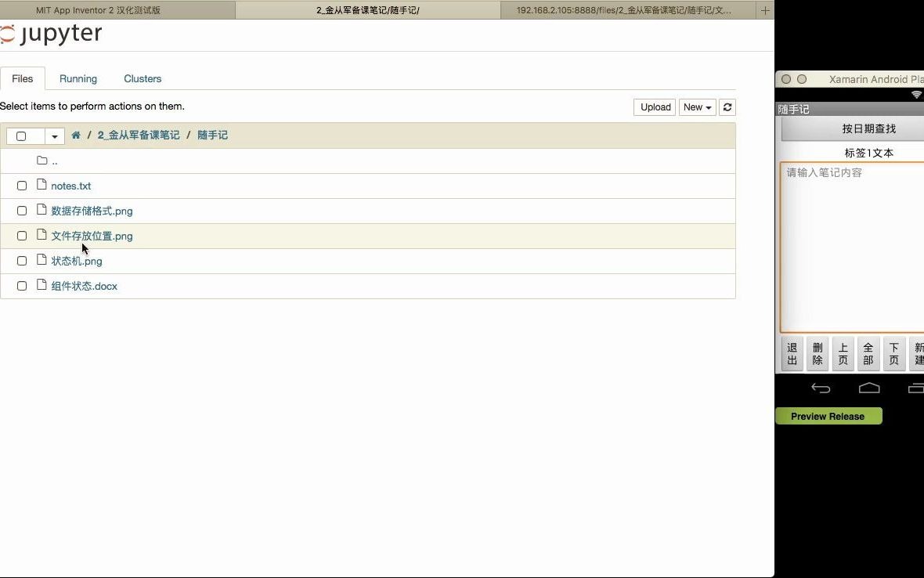
Task: Enable the select-all files checkbox
Action: [x=21, y=135]
